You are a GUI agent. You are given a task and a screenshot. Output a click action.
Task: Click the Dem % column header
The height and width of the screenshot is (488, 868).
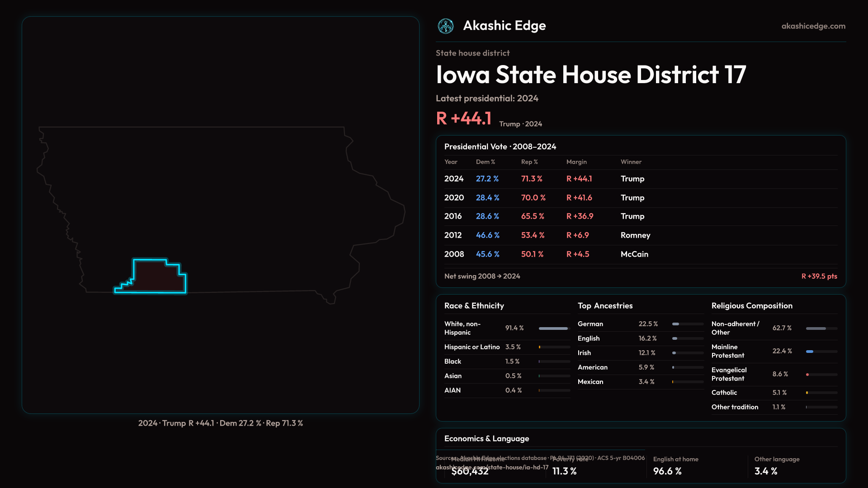point(485,162)
